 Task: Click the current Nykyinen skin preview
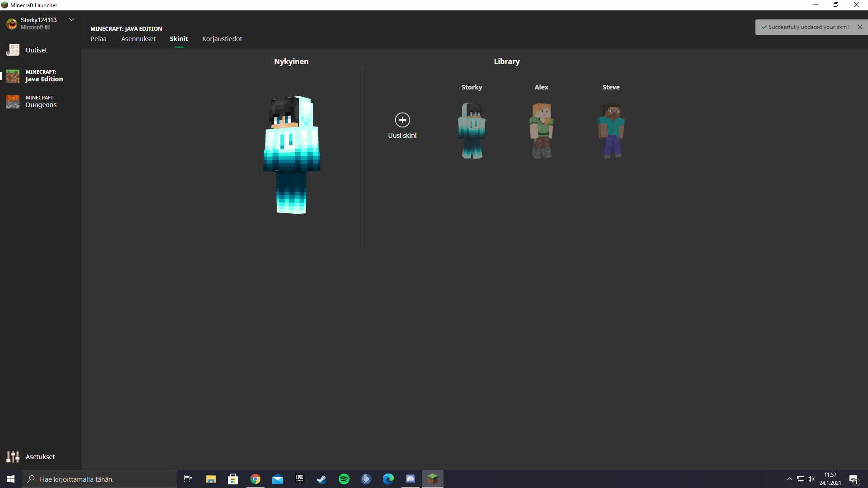(292, 155)
